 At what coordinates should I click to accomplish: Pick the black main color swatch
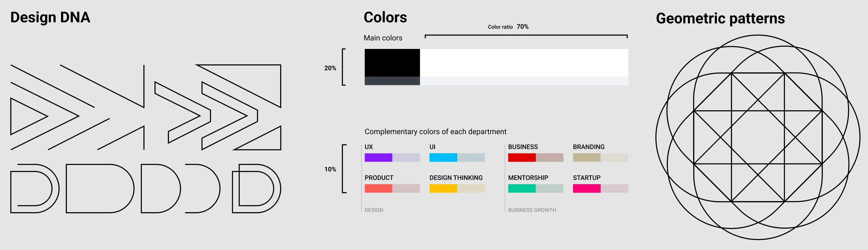pos(392,63)
